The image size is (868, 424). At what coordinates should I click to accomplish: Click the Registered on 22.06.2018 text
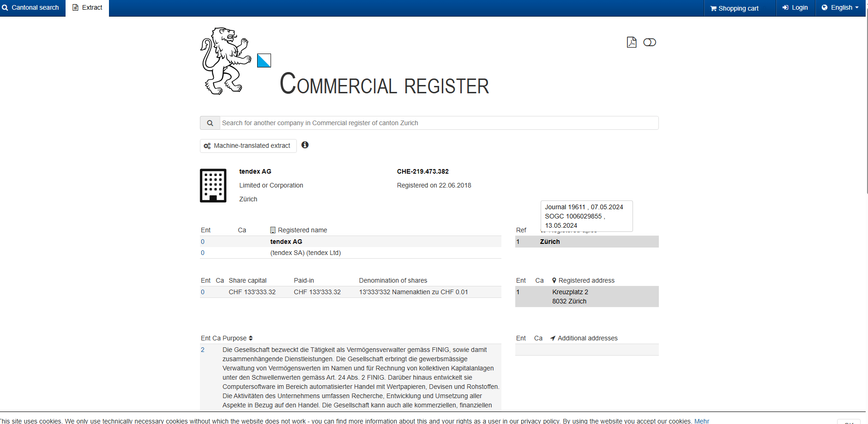pyautogui.click(x=434, y=185)
